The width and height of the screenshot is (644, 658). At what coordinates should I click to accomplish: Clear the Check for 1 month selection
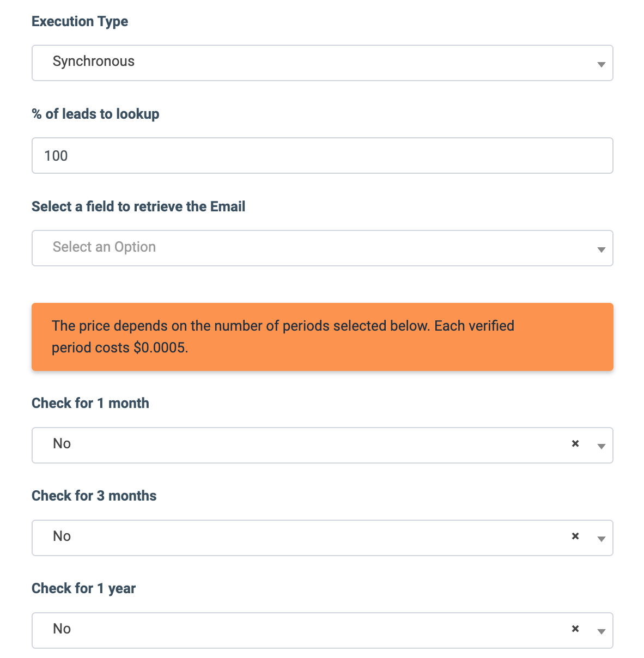pos(575,444)
